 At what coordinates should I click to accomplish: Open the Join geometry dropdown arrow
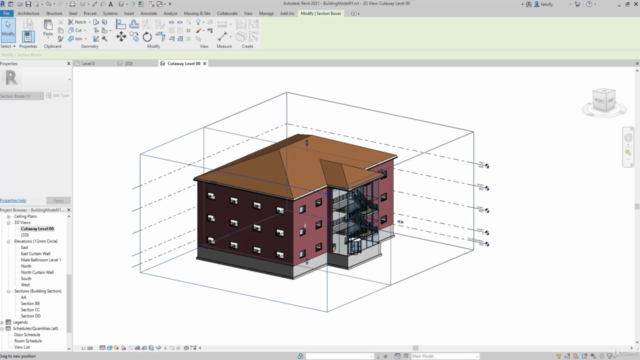(86, 39)
